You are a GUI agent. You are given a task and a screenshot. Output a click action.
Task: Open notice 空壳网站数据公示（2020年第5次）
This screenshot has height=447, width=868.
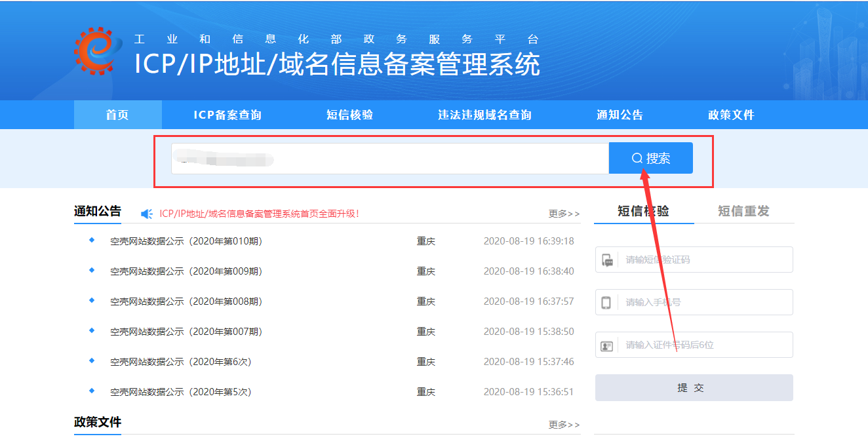(x=181, y=392)
